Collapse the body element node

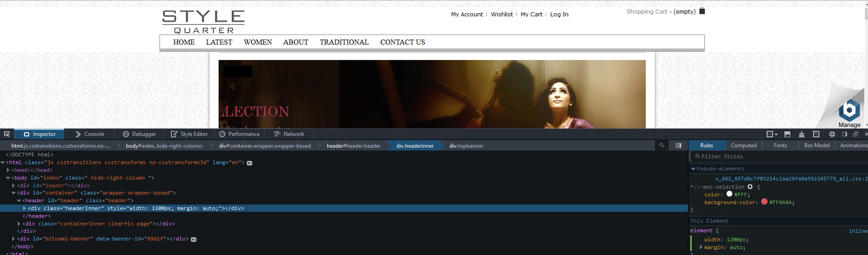click(8, 178)
